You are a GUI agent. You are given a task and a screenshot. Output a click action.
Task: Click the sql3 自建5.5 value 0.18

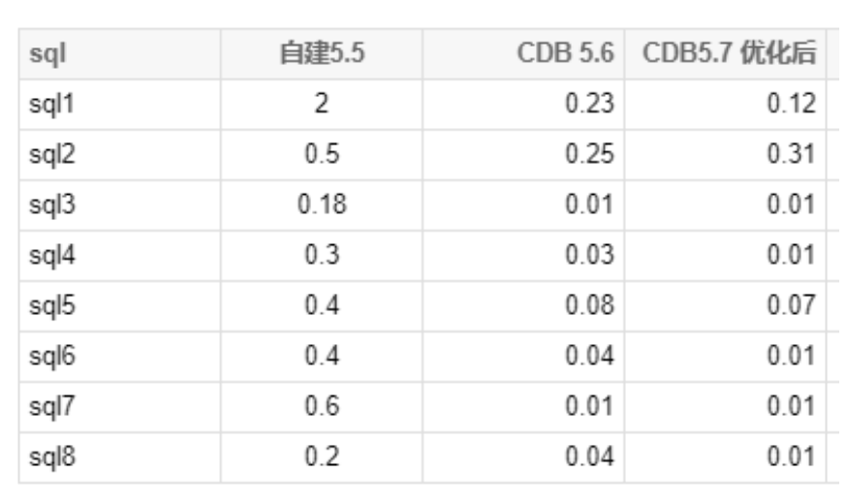322,205
